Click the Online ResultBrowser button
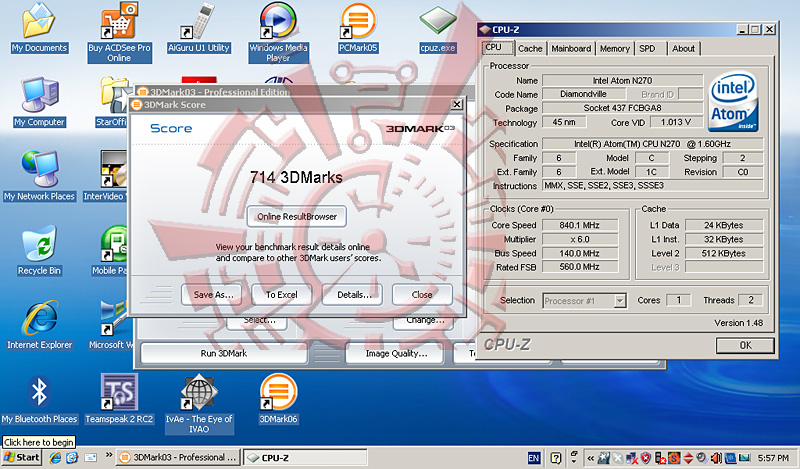 [296, 216]
